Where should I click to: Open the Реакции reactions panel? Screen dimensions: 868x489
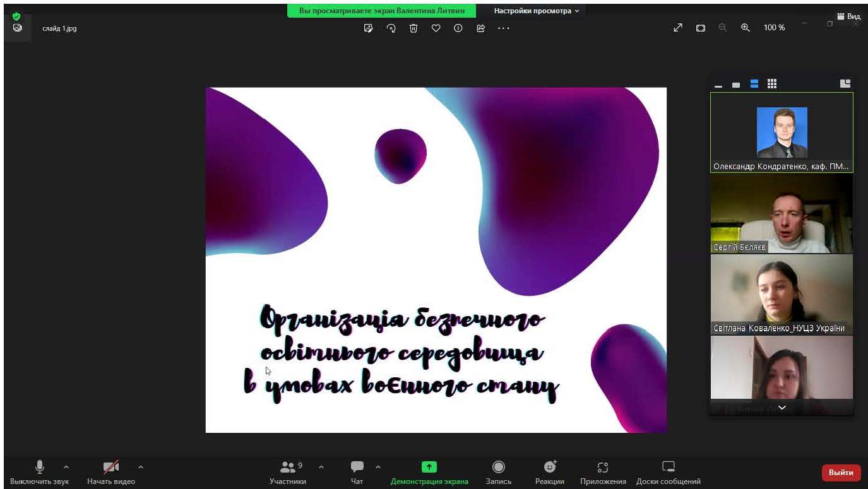point(549,472)
